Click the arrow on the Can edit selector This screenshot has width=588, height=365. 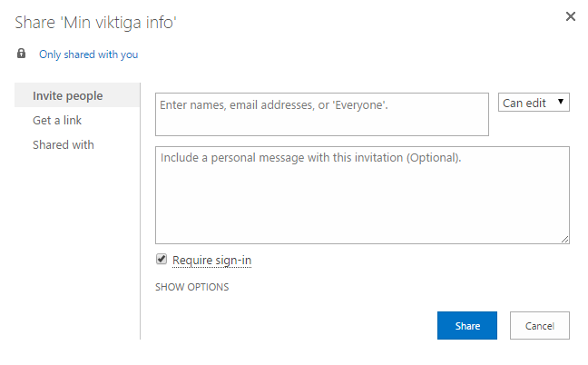[562, 103]
